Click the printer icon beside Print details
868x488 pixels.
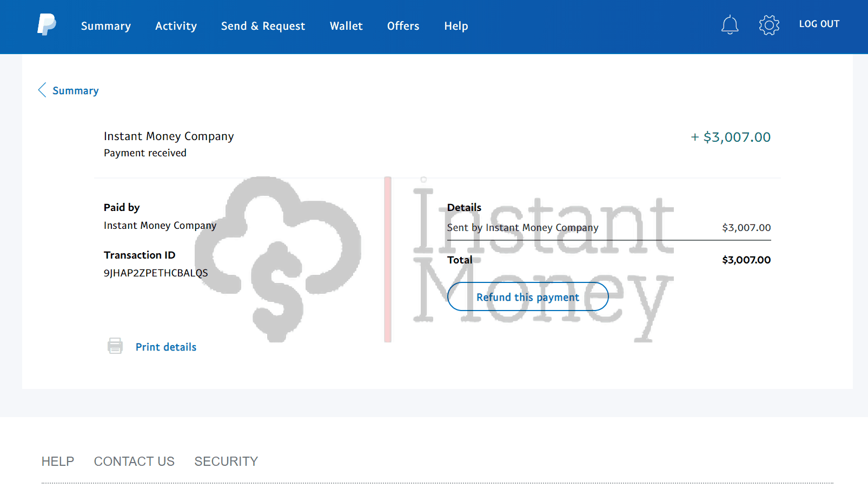click(x=115, y=346)
